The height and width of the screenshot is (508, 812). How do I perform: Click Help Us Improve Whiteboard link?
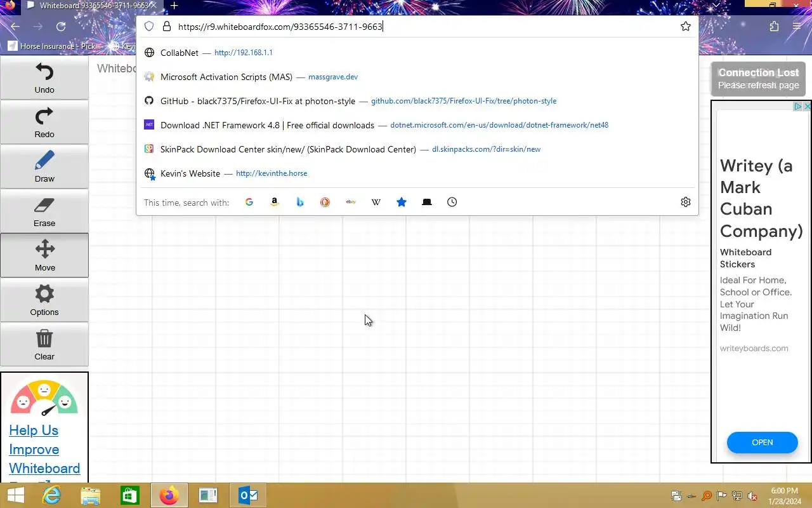click(44, 449)
